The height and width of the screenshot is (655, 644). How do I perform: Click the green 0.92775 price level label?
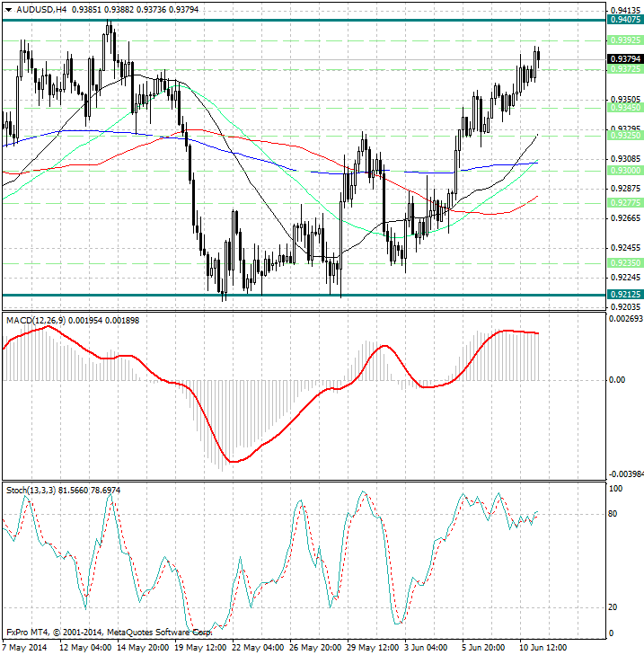(623, 203)
